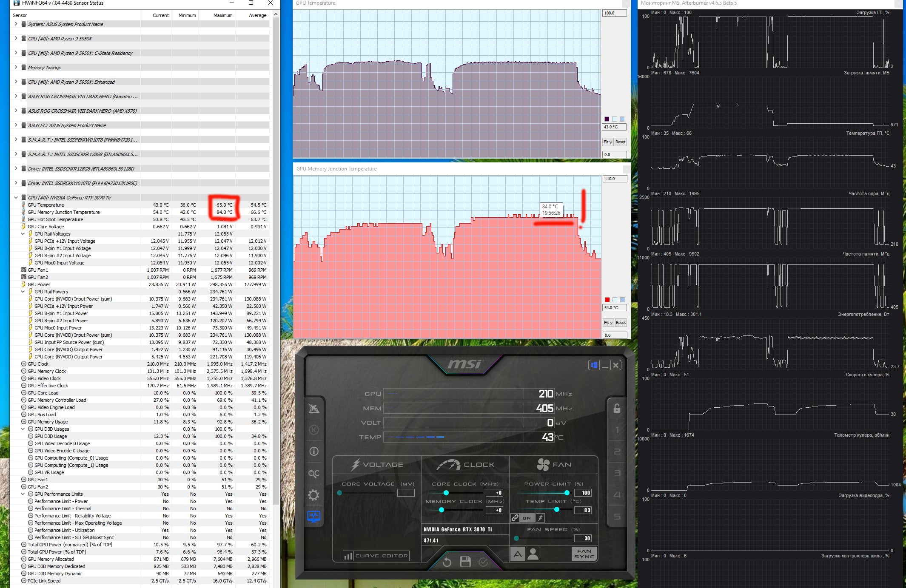Expand the Memory Timings sensor group

click(x=16, y=67)
